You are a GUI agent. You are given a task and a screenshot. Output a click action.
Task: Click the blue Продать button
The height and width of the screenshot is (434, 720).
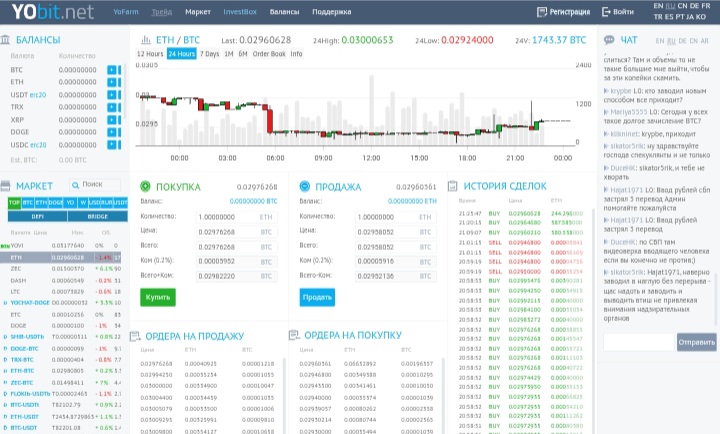317,297
